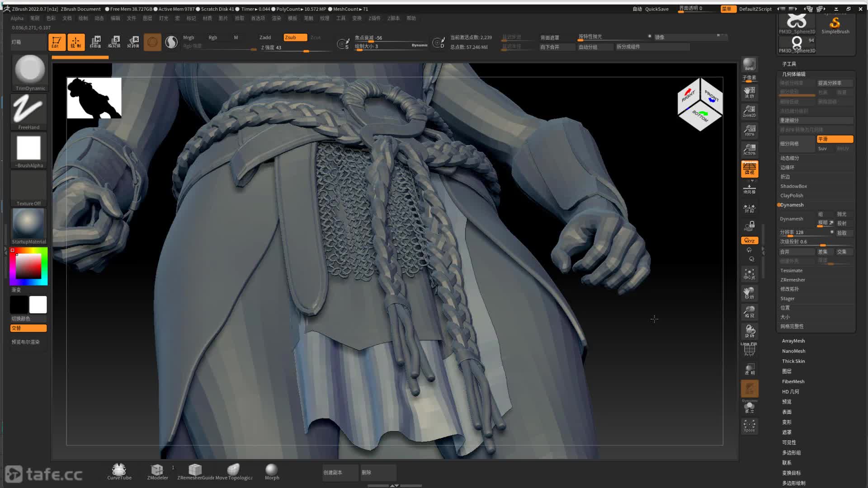Open the Texture Off slot
This screenshot has height=488, width=868.
[29, 189]
